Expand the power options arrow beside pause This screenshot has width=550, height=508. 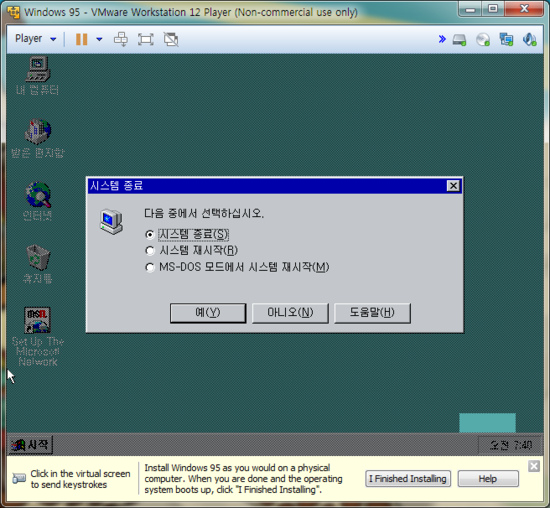[x=99, y=39]
